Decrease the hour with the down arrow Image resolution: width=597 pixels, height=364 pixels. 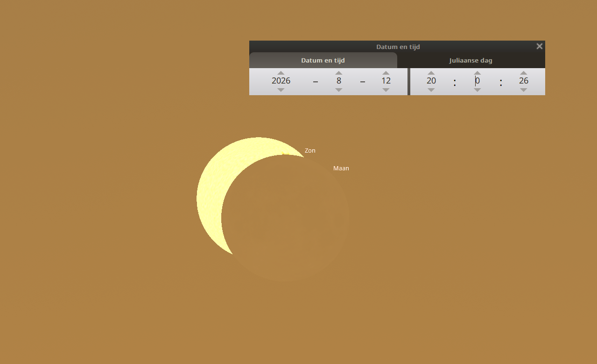[x=431, y=90]
